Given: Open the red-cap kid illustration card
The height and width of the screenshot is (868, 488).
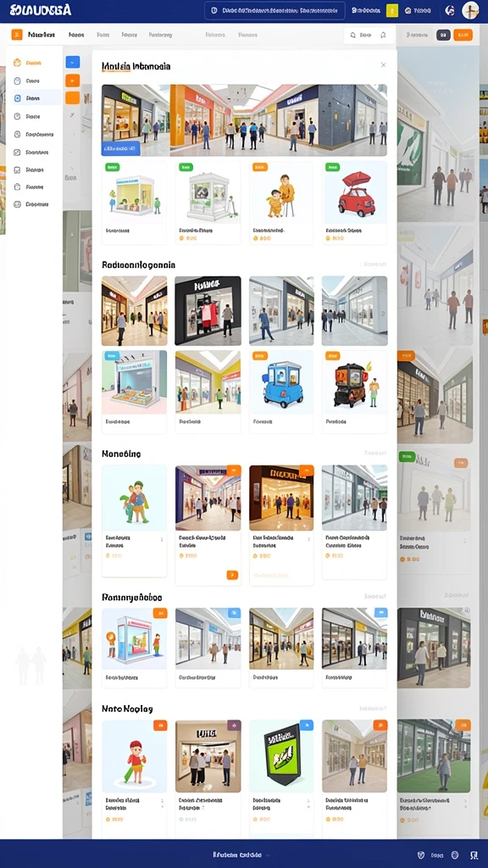Looking at the screenshot, I should (x=134, y=777).
